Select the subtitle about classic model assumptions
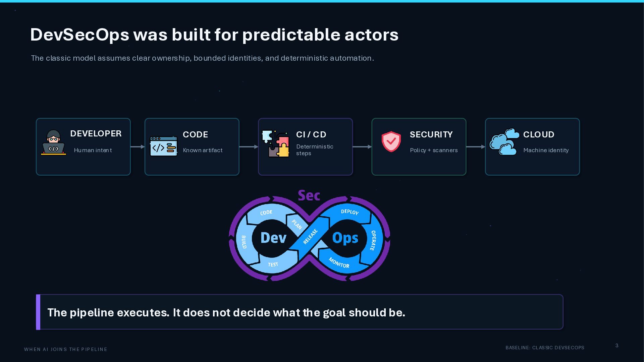 [202, 58]
